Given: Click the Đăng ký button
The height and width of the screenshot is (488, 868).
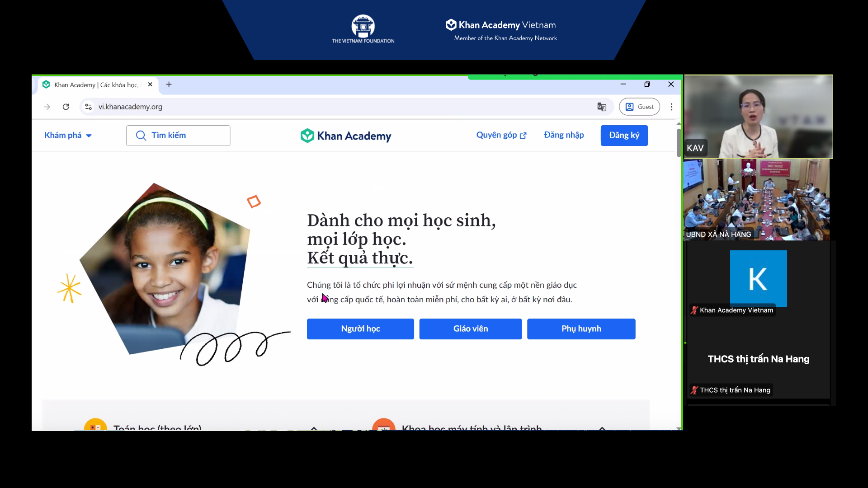Looking at the screenshot, I should 624,135.
